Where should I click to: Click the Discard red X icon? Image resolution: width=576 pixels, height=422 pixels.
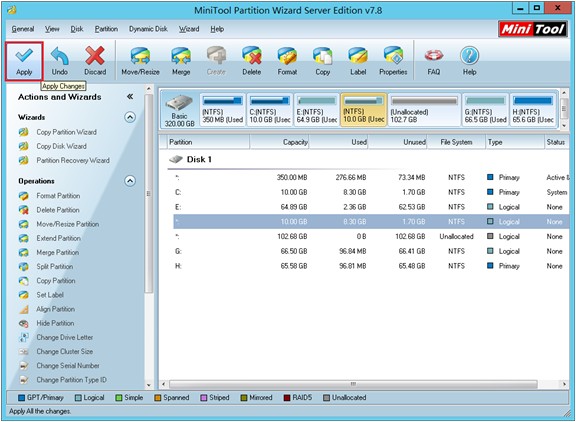pos(95,56)
